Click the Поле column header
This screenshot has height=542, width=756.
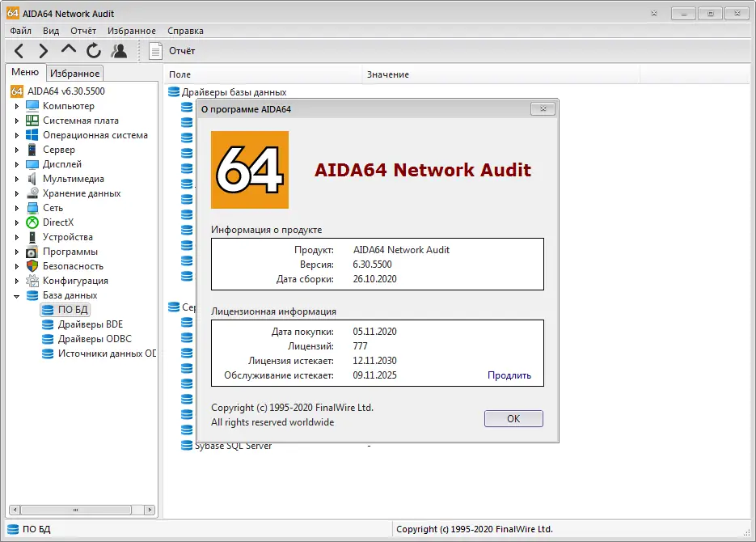[x=179, y=74]
